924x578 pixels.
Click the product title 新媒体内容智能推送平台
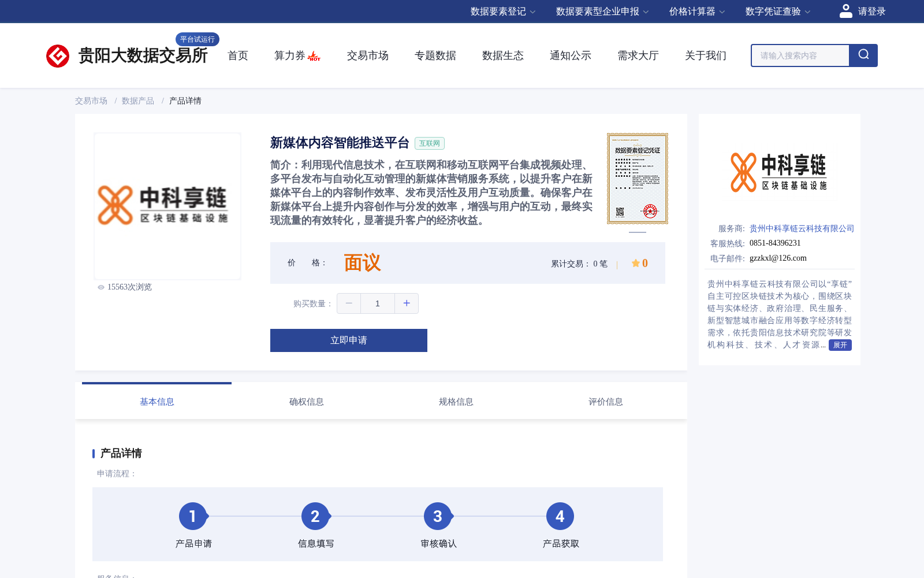340,143
